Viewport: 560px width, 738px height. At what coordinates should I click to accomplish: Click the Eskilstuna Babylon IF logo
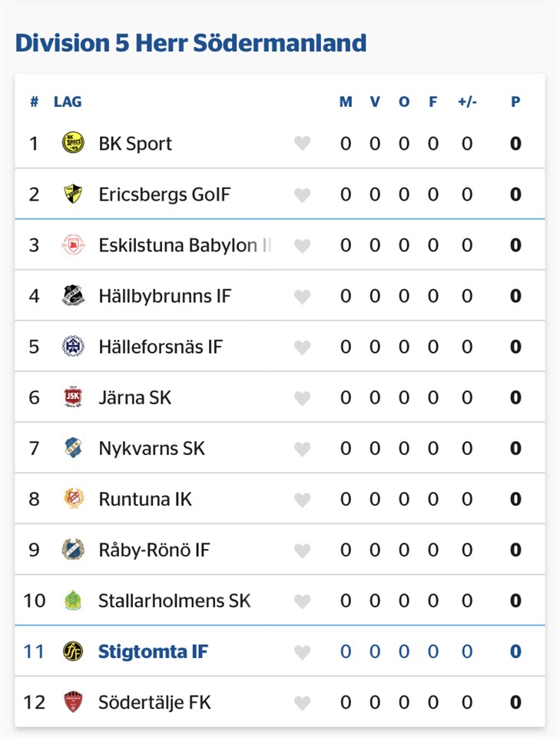pyautogui.click(x=73, y=245)
